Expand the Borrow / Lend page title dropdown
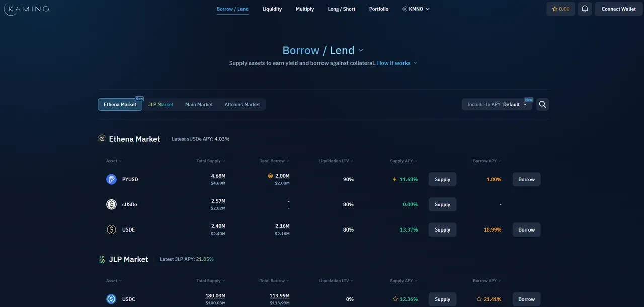The image size is (644, 307). click(361, 50)
